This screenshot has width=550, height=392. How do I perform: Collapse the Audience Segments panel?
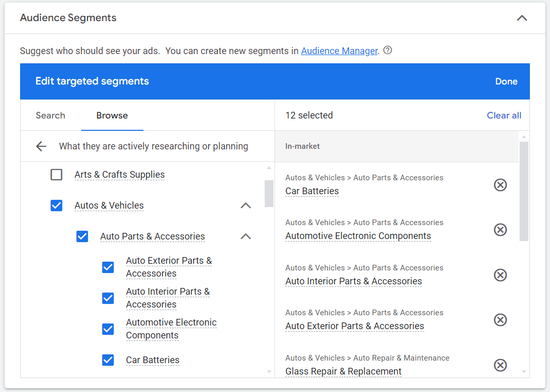point(522,18)
